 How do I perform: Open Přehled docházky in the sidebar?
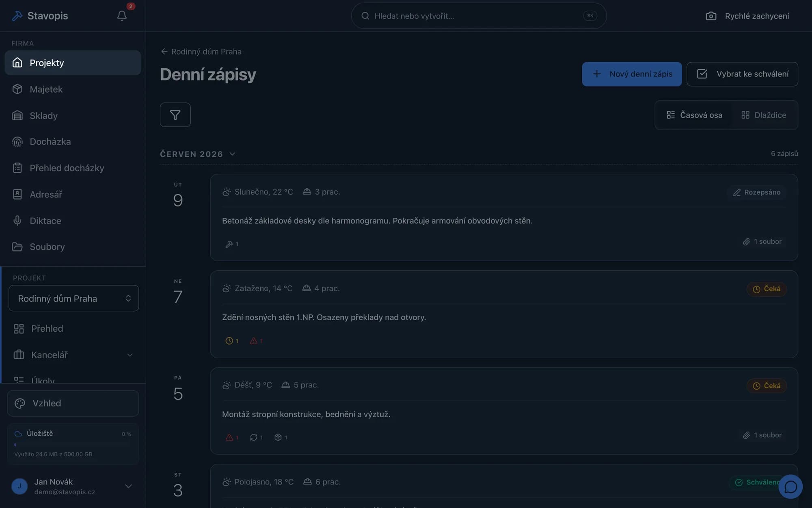click(x=73, y=168)
